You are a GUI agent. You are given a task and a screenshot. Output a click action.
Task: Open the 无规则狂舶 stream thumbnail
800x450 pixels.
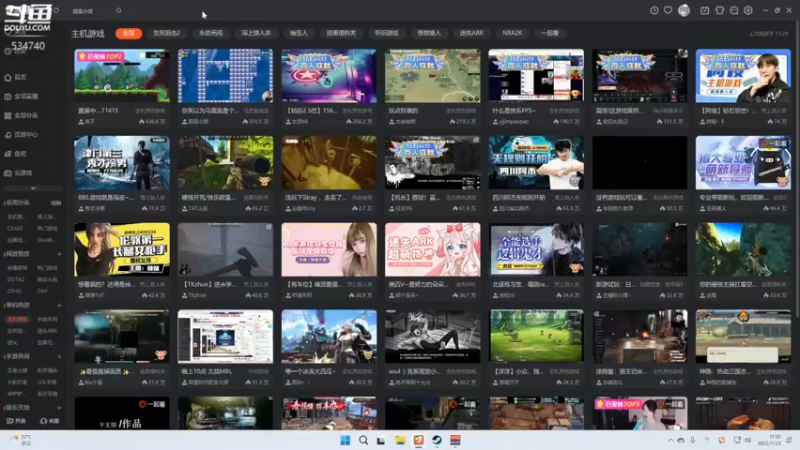(x=536, y=163)
